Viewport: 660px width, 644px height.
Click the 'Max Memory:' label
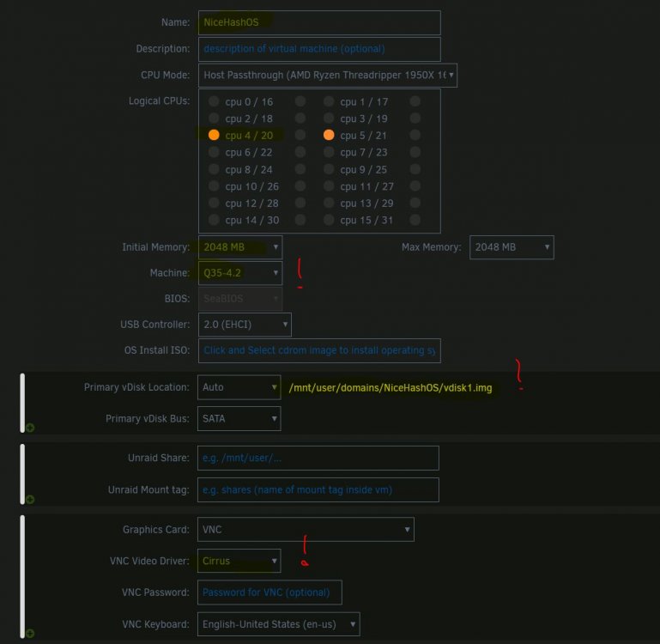[432, 247]
